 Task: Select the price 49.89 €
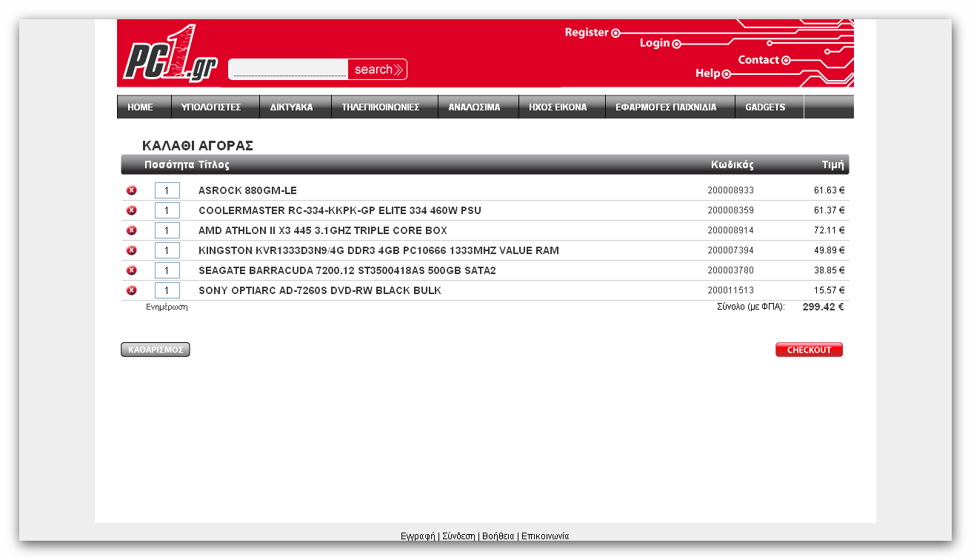pos(829,250)
